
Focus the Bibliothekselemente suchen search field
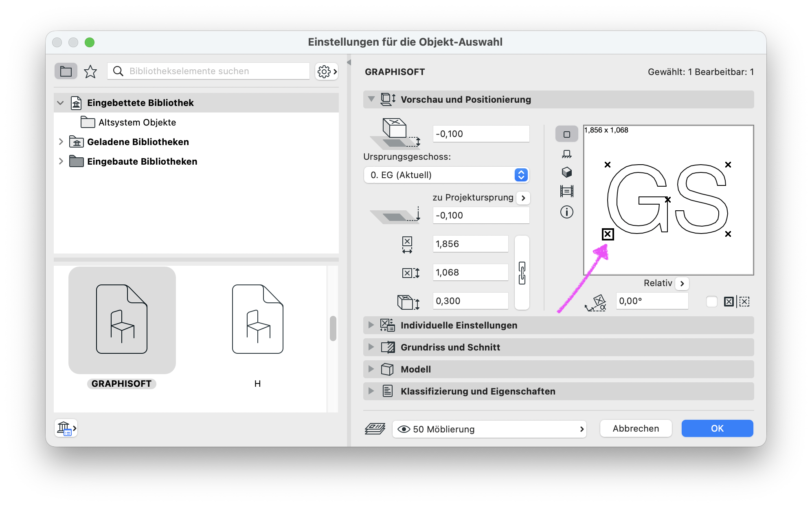coord(208,71)
